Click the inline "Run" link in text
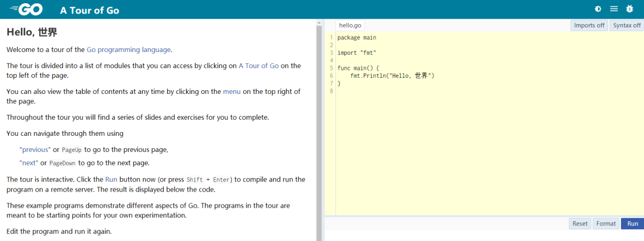The height and width of the screenshot is (241, 644). (x=111, y=179)
